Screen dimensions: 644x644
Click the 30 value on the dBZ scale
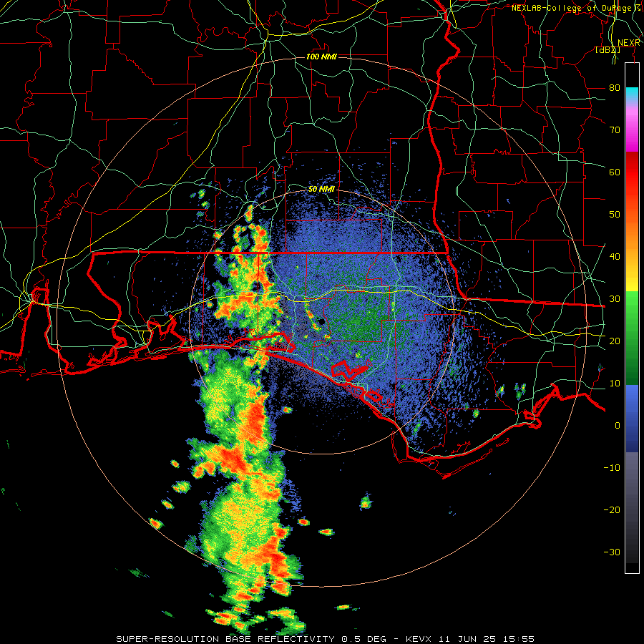[615, 298]
